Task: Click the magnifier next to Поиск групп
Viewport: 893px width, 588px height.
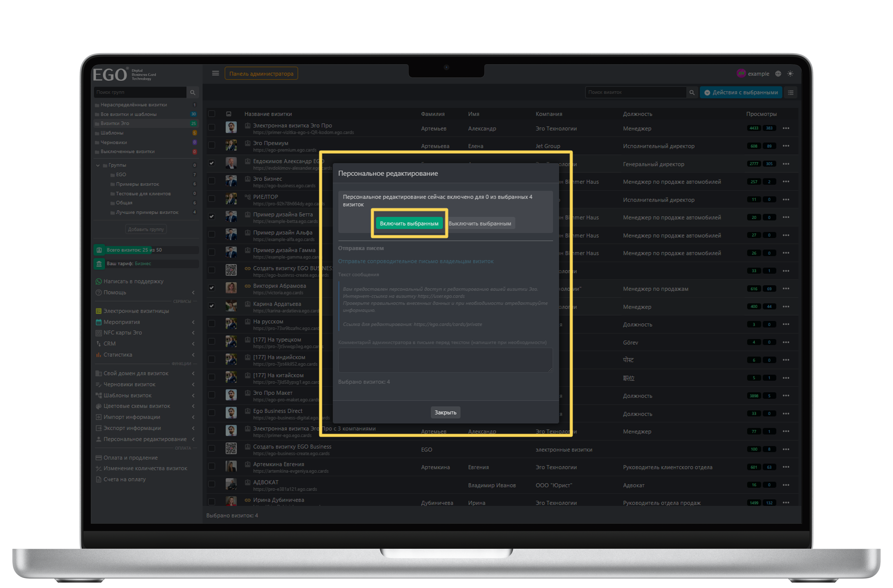Action: coord(192,92)
